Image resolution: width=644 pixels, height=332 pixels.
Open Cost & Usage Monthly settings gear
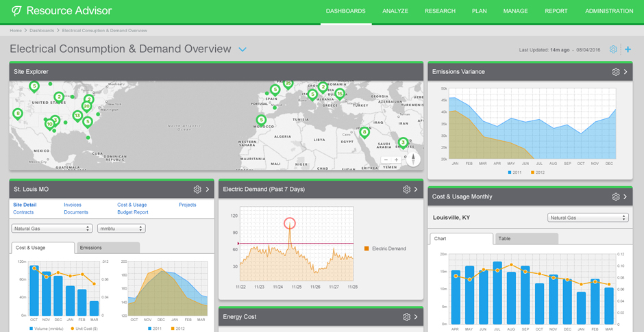click(616, 196)
